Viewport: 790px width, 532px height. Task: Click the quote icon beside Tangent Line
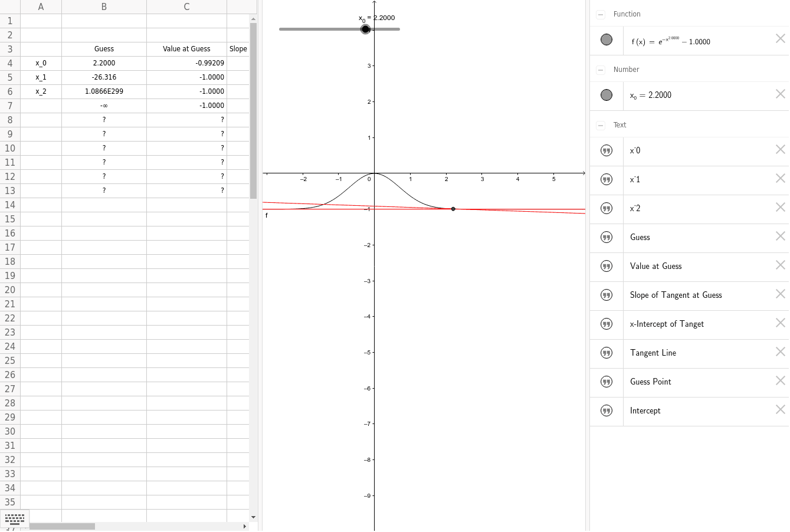pos(606,353)
